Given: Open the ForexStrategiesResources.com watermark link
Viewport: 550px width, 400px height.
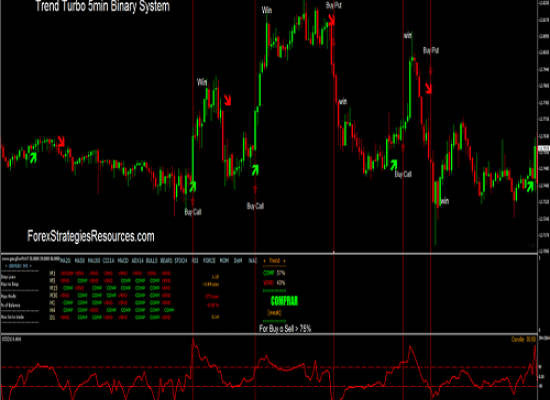Looking at the screenshot, I should point(91,236).
